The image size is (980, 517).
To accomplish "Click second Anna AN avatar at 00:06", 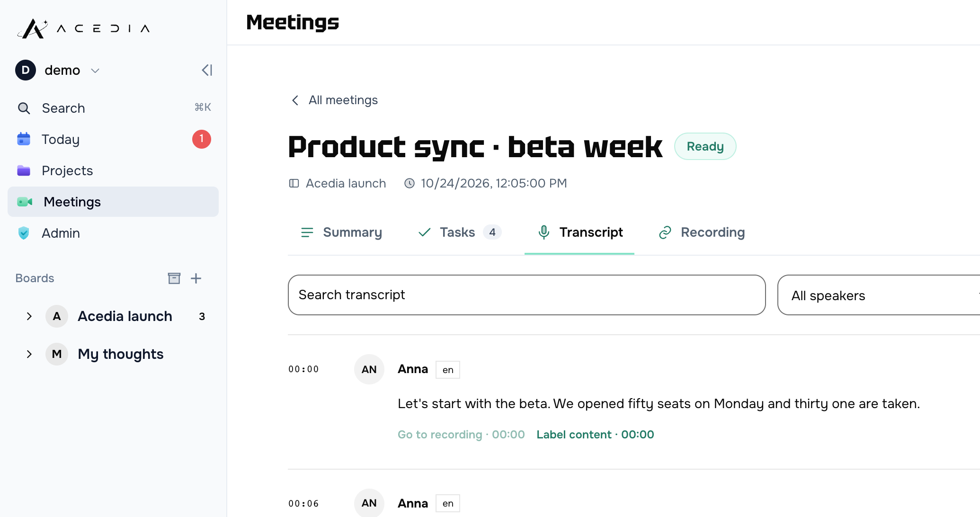I will (x=369, y=503).
